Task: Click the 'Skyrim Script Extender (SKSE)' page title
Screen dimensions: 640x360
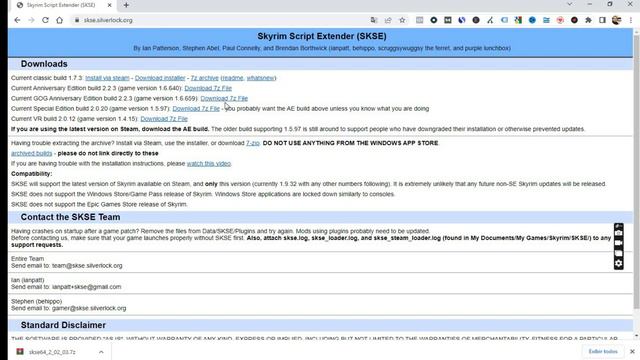Action: pyautogui.click(x=322, y=36)
